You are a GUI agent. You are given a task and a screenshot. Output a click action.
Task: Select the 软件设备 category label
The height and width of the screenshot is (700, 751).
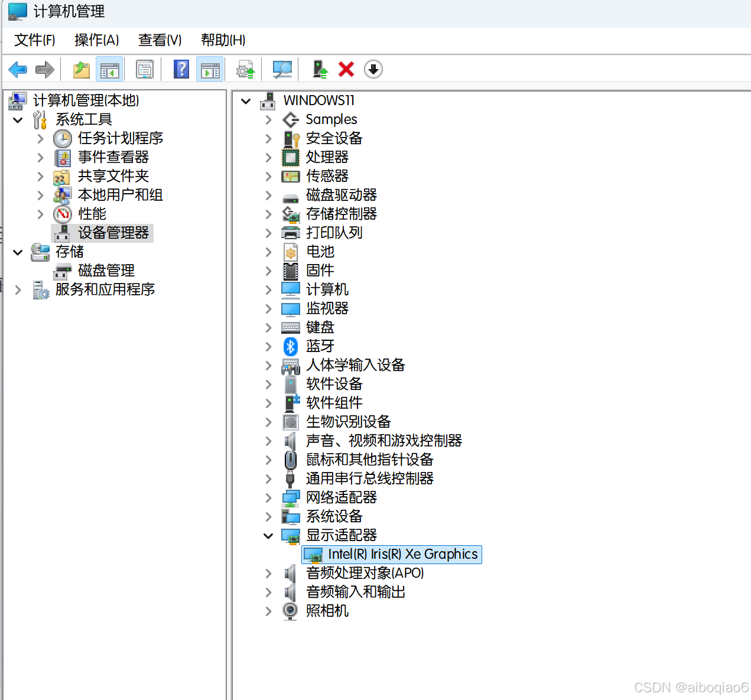coord(334,384)
